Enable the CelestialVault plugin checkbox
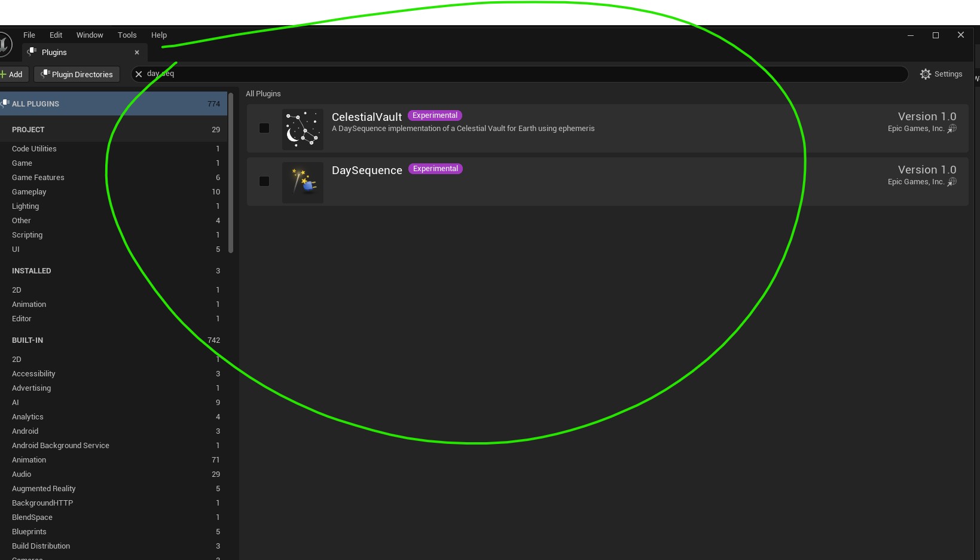Image resolution: width=980 pixels, height=560 pixels. [x=264, y=128]
